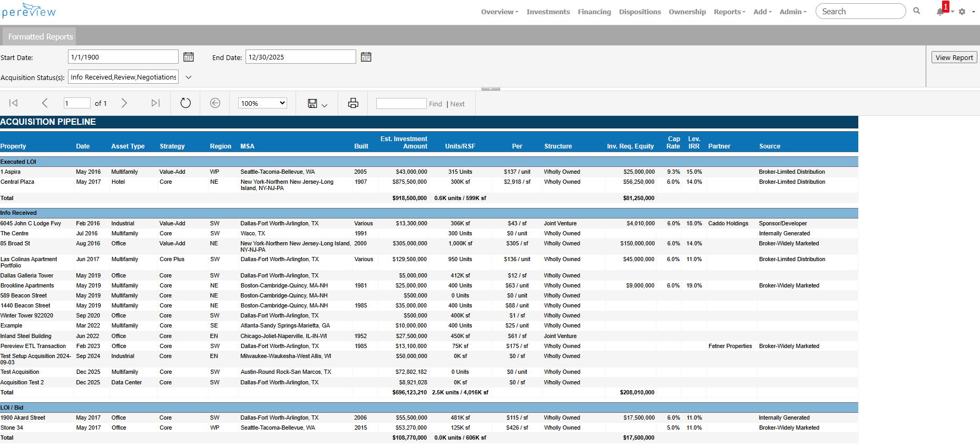Image resolution: width=980 pixels, height=447 pixels.
Task: Click the notifications bell icon
Action: coord(940,12)
